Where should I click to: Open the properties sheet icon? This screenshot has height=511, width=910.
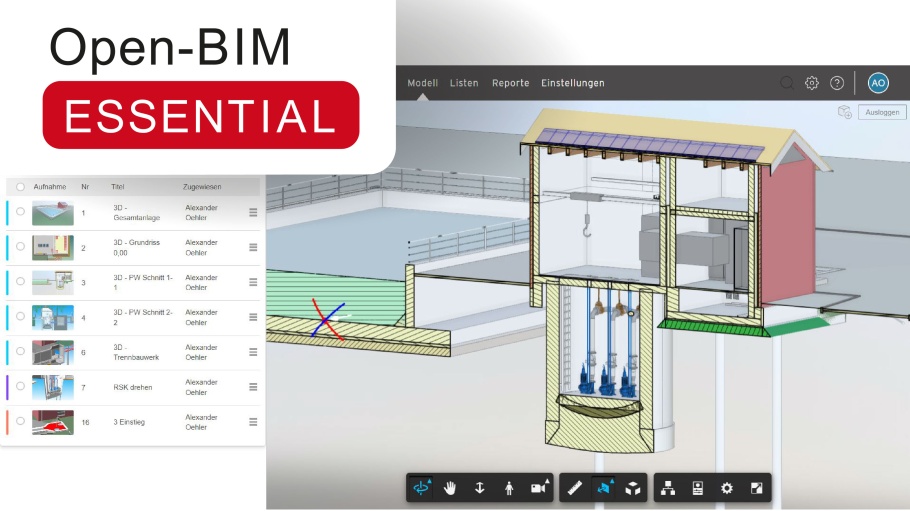[x=698, y=488]
